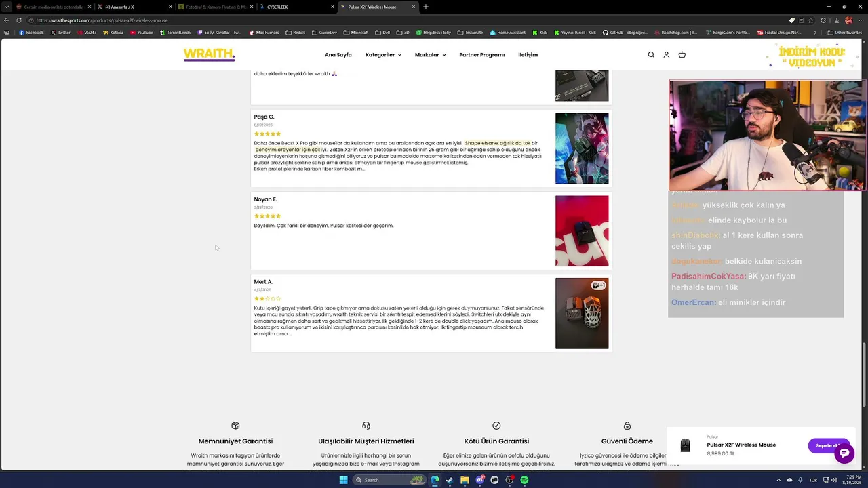Image resolution: width=868 pixels, height=488 pixels.
Task: Click the two-star rating on Mert A. review
Action: pos(267,298)
